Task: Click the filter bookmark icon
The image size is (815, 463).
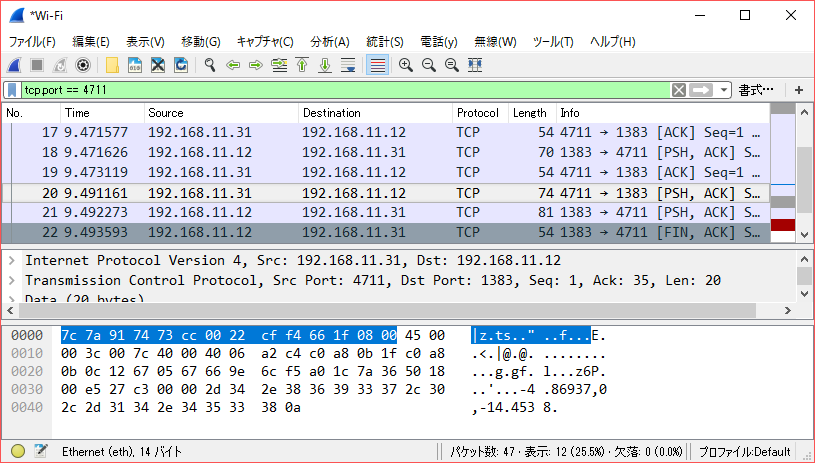Action: 11,90
